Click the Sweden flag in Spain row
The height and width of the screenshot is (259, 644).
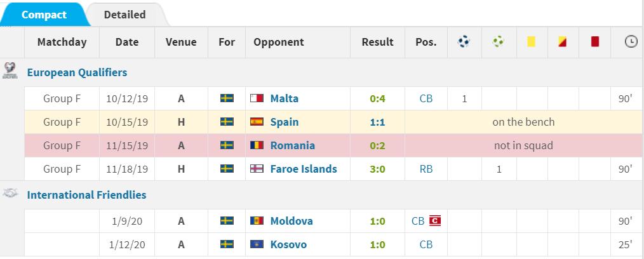tap(227, 122)
